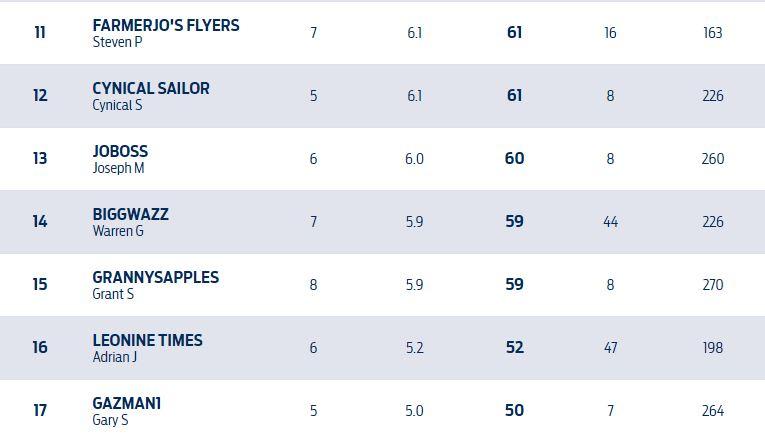Click manager name Gary S
Image resolution: width=765 pixels, height=440 pixels.
110,420
